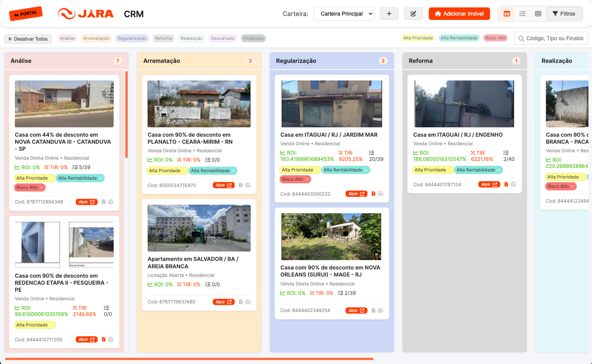This screenshot has width=592, height=364.
Task: Click the CRM label next to the logo
Action: 134,14
